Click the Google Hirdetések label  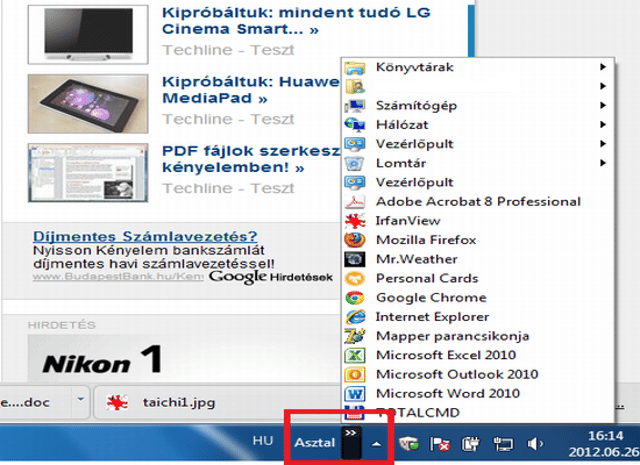pos(271,277)
